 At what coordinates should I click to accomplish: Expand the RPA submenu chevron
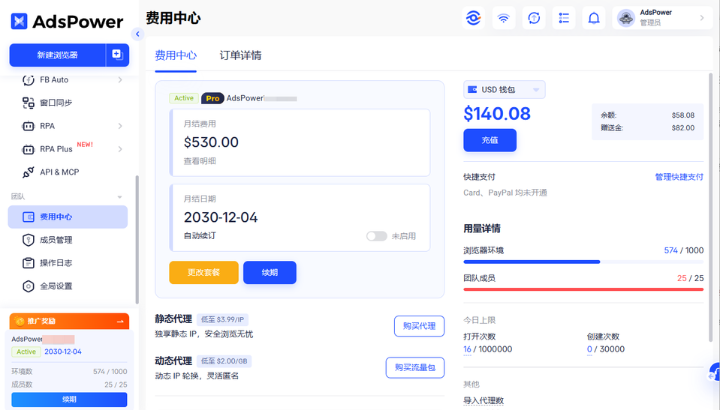coord(120,126)
